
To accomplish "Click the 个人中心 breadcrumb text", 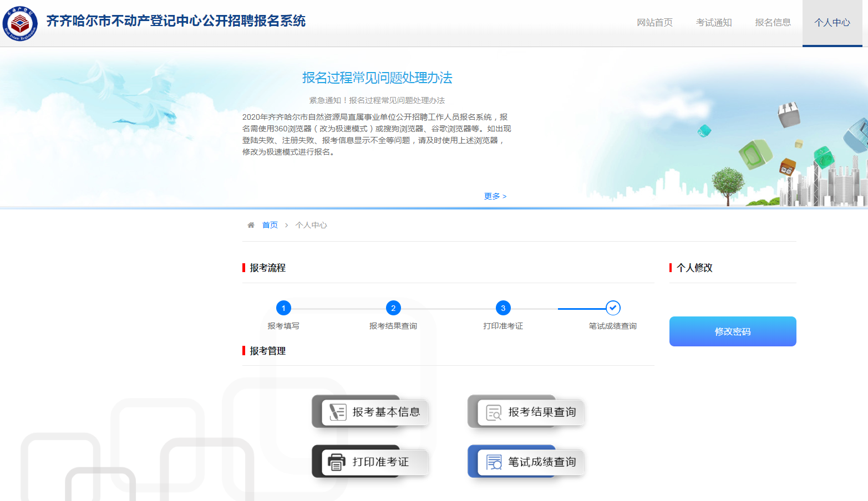I will (x=311, y=225).
